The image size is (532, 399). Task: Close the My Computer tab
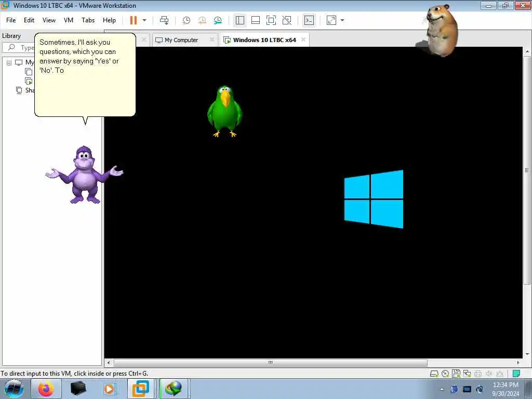pyautogui.click(x=212, y=39)
